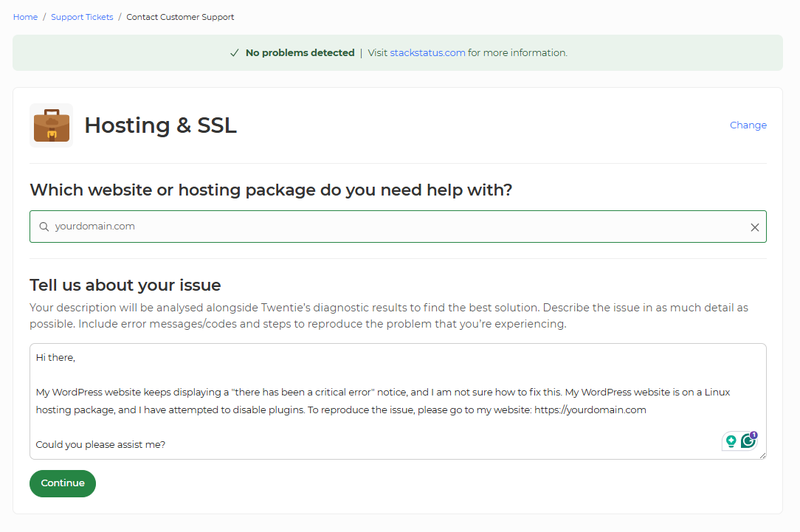Visit the stackstatus.com link
This screenshot has width=800, height=532.
(427, 53)
